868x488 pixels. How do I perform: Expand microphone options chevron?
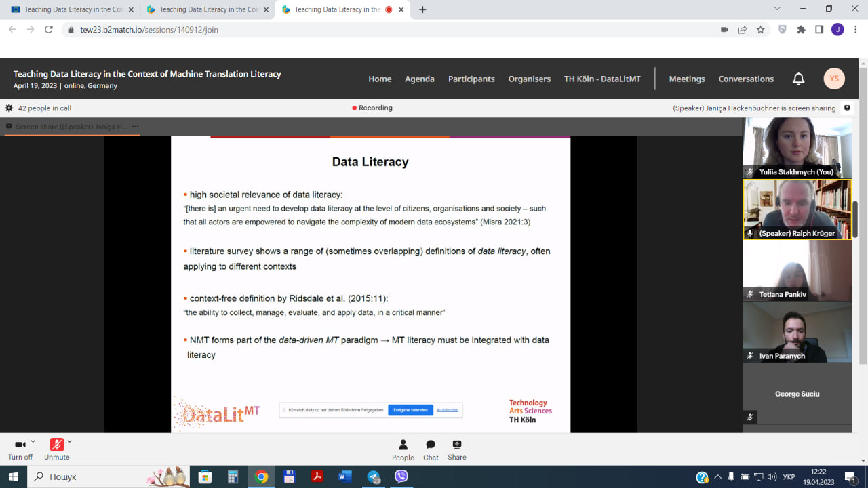[x=69, y=441]
